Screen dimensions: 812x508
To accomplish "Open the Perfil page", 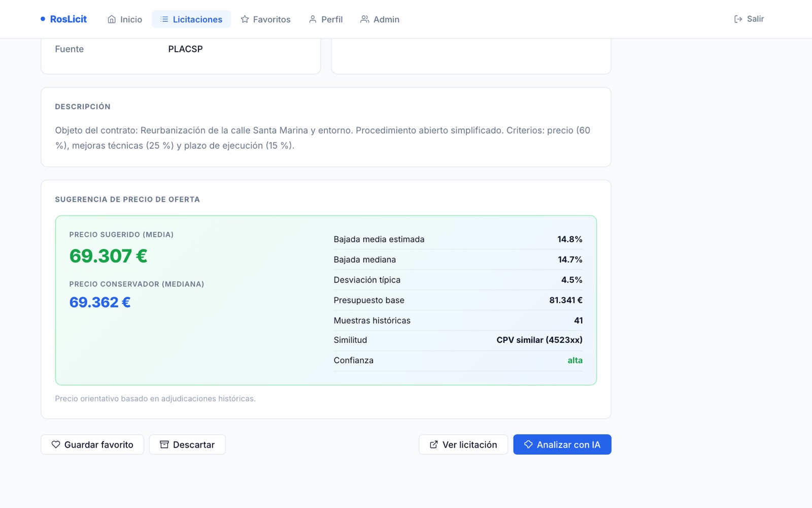I will coord(326,19).
